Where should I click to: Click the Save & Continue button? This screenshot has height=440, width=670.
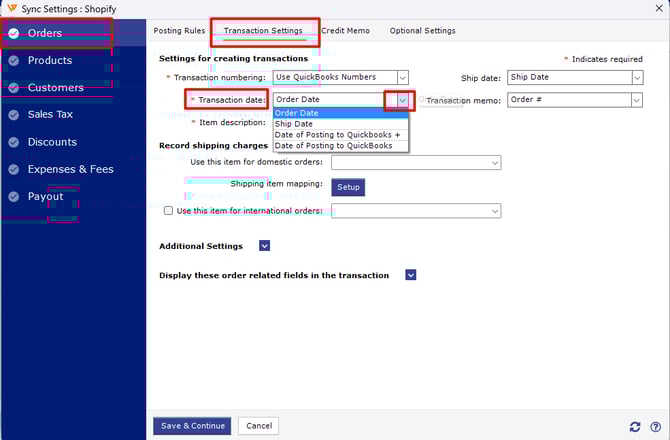coord(192,426)
